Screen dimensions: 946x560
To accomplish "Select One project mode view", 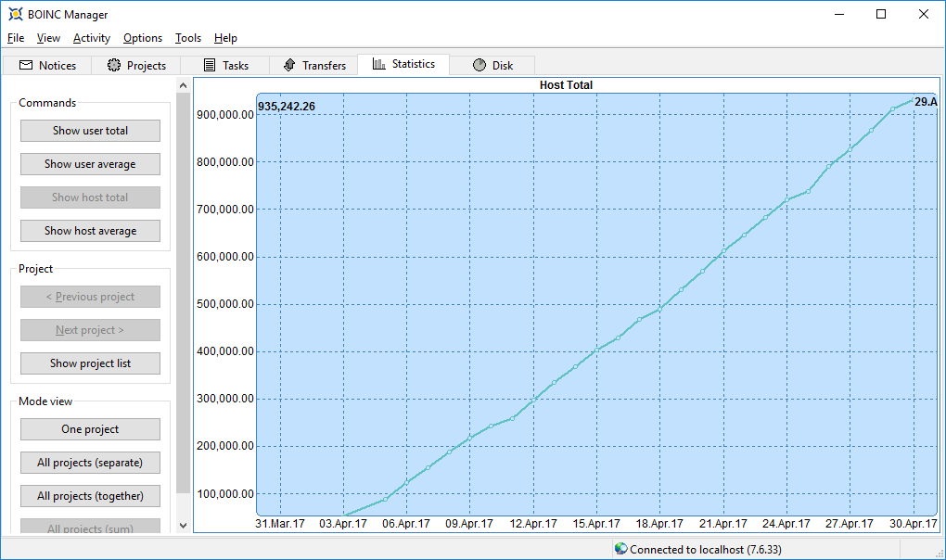I will coord(91,429).
